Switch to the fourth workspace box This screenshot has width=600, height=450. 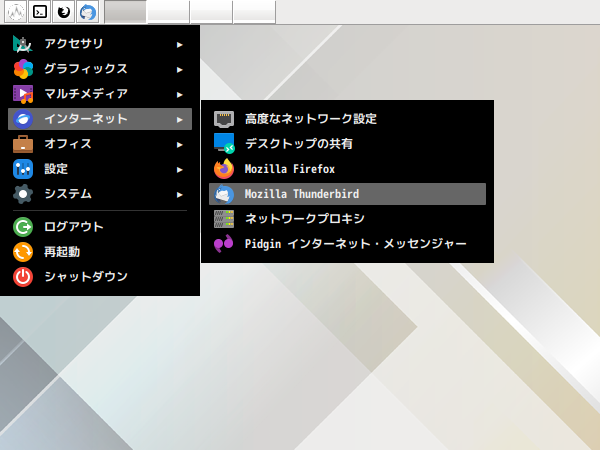click(x=254, y=12)
